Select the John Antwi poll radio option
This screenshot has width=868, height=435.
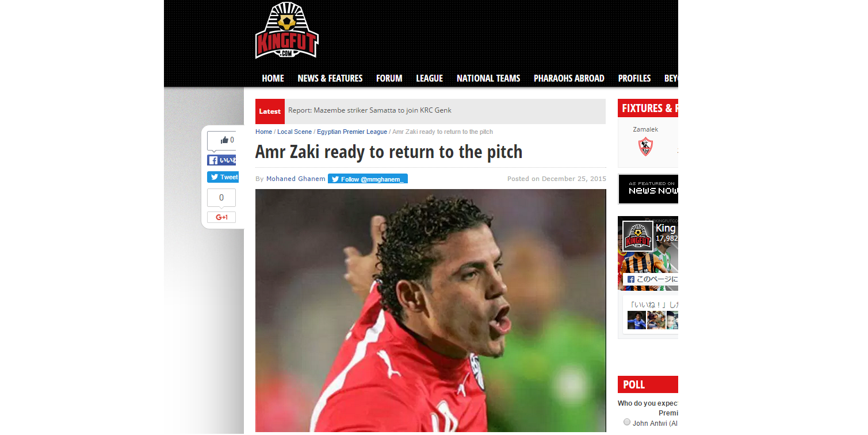627,422
